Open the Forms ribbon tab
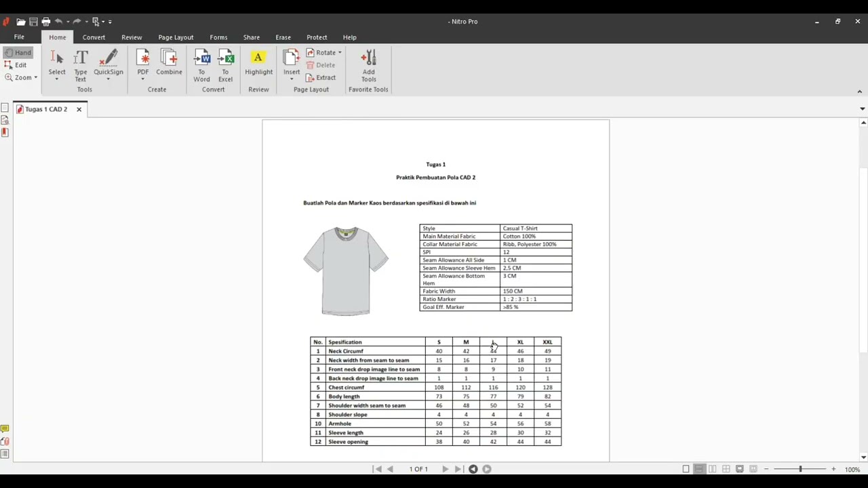Screen dimensions: 868x488 (x=218, y=37)
